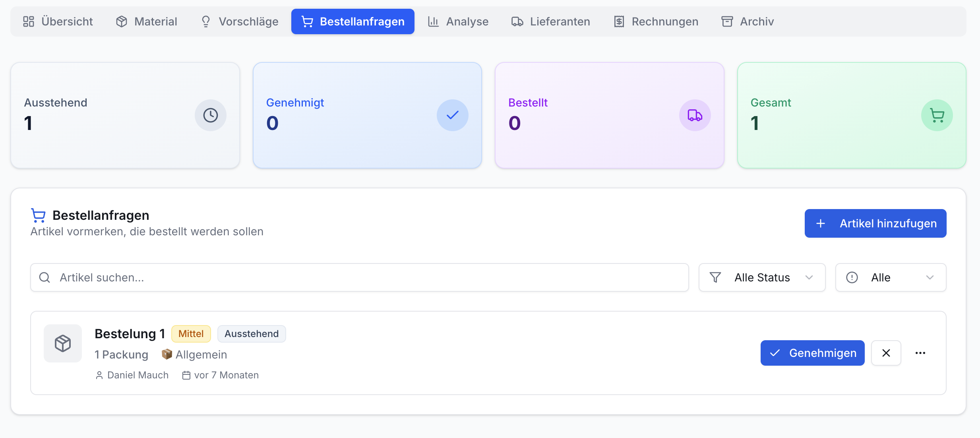Click the cart icon on Gesamt card

(x=937, y=115)
